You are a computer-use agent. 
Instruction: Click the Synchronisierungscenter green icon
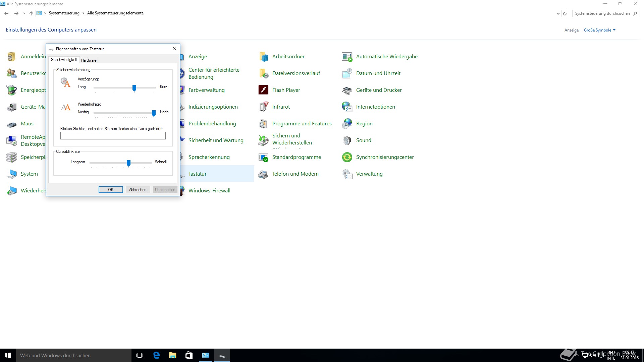tap(347, 157)
